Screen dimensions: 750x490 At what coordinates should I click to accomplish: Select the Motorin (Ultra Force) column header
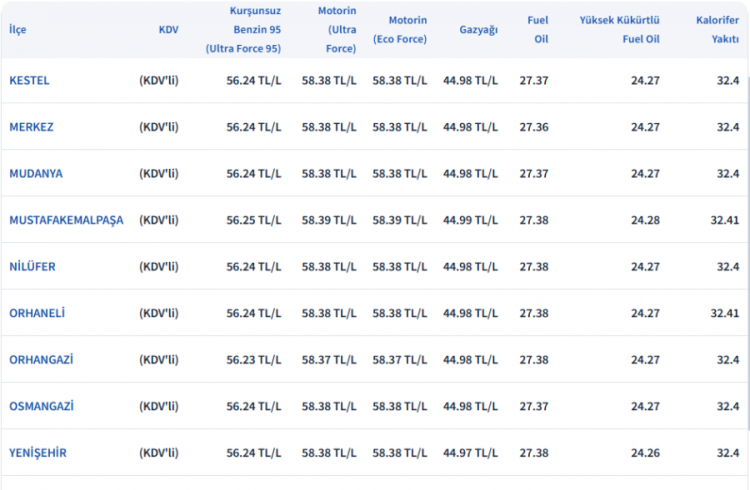coord(329,30)
